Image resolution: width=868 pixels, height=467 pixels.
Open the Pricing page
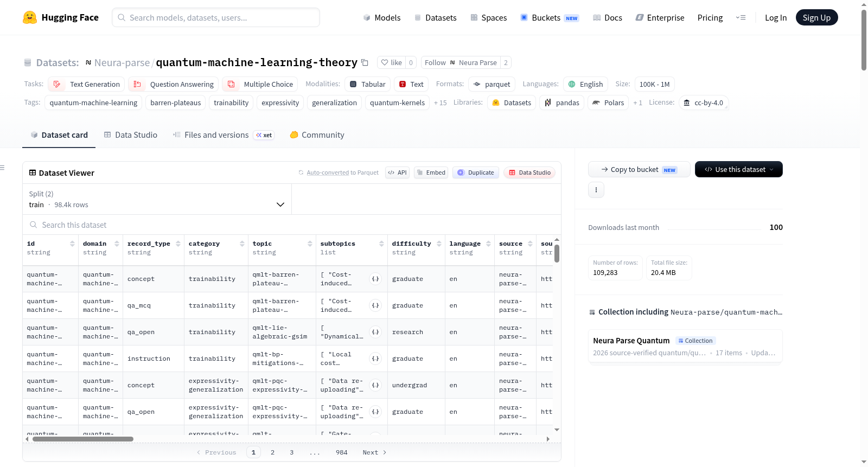point(710,17)
